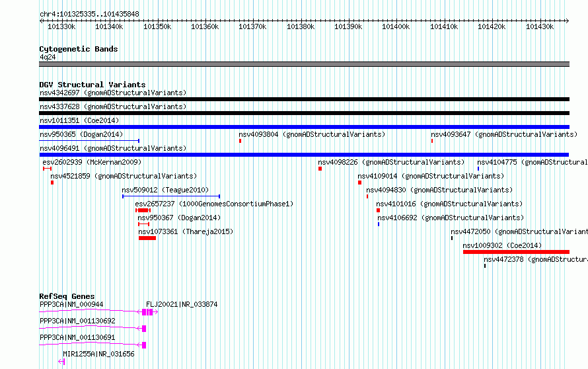The image size is (588, 369).
Task: Click the nsv4106692 variant label
Action: click(x=451, y=218)
